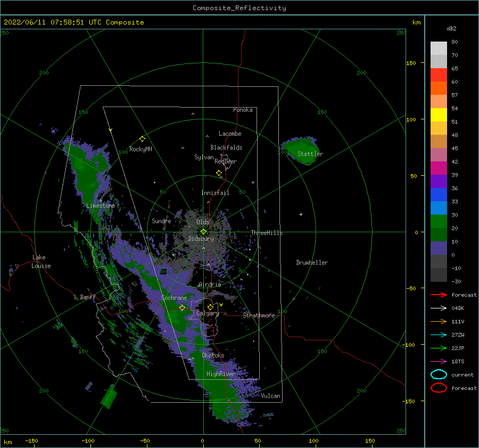Viewport: 479px width, 448px height.
Task: Pick the red 60–65 dBZ color swatch
Action: [439, 75]
